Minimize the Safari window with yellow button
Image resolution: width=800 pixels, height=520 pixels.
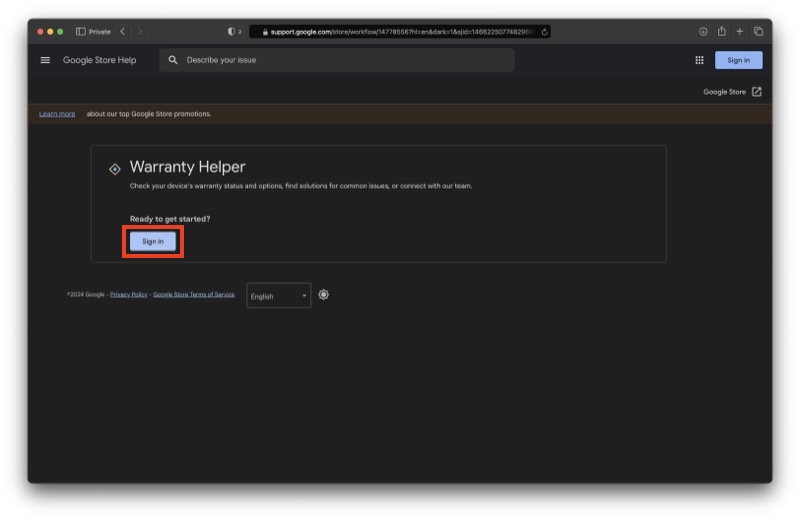(50, 32)
